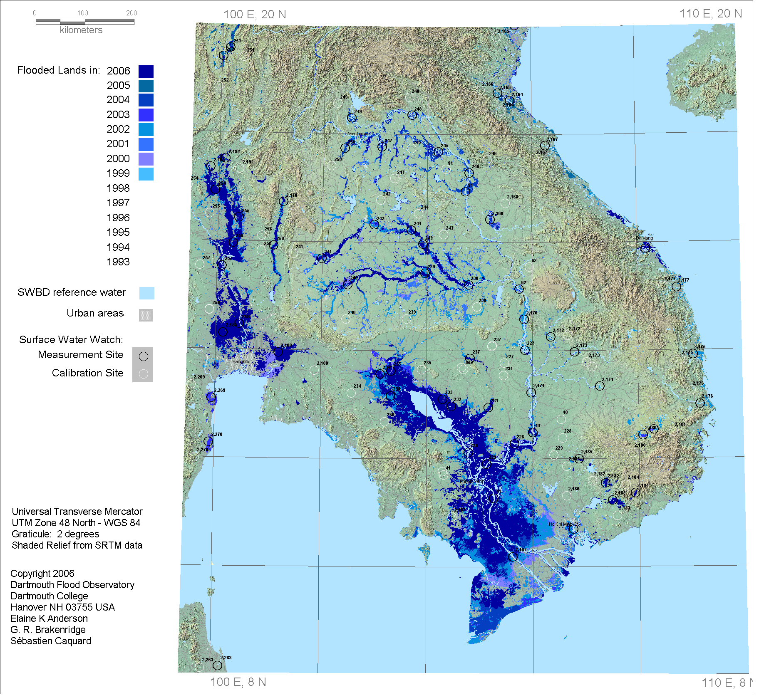The width and height of the screenshot is (759, 700).
Task: Select the black circle at site 2,178
Action: pyautogui.click(x=283, y=201)
